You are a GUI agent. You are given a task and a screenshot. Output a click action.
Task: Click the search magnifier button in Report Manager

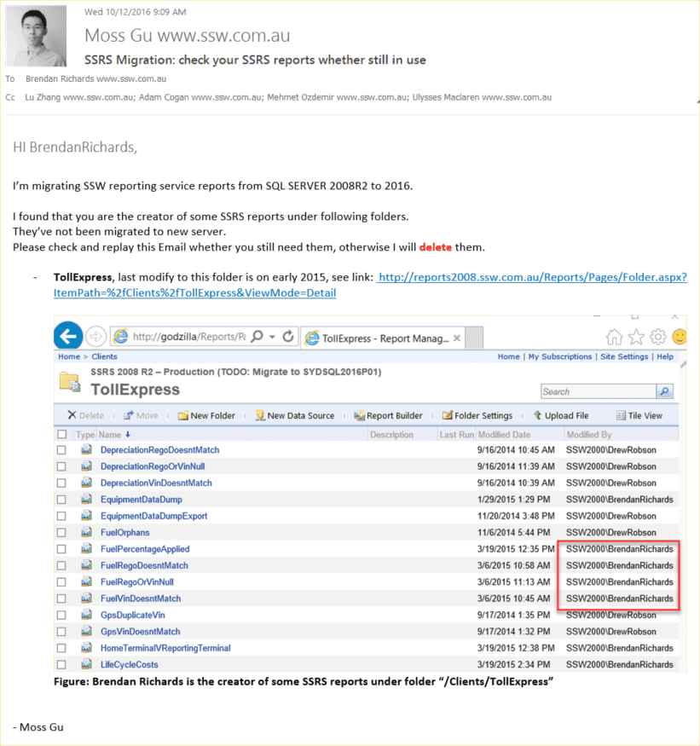point(664,391)
